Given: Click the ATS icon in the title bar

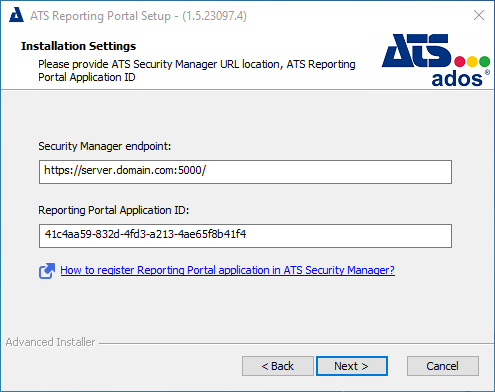Looking at the screenshot, I should pyautogui.click(x=16, y=15).
